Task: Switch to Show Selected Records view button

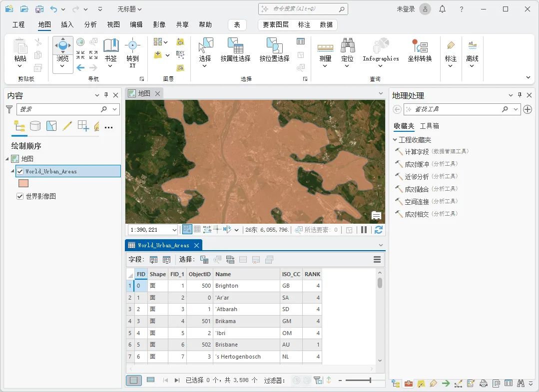Action: click(x=150, y=380)
